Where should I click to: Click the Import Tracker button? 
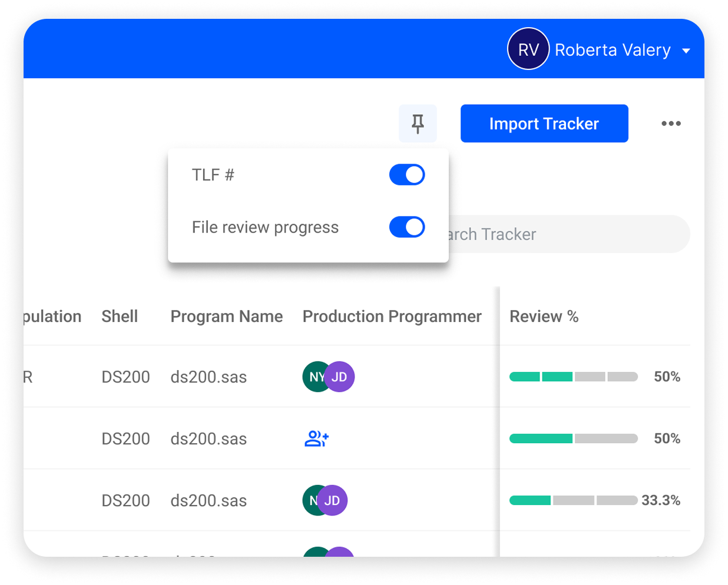pos(544,123)
